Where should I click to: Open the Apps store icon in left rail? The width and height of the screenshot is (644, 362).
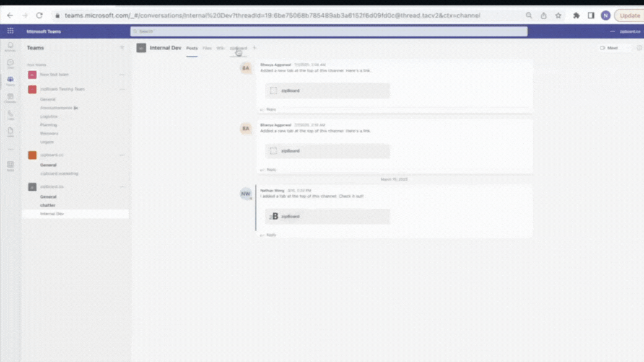click(x=10, y=166)
